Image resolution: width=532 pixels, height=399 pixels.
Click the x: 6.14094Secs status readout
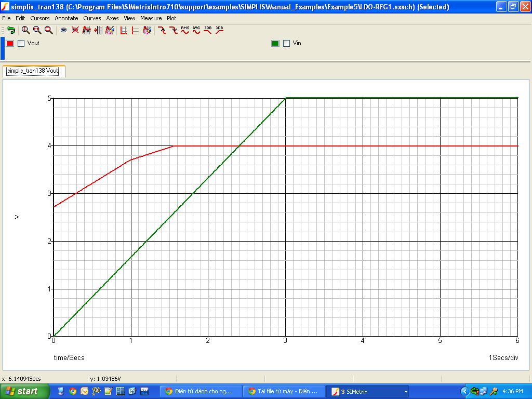pyautogui.click(x=21, y=379)
